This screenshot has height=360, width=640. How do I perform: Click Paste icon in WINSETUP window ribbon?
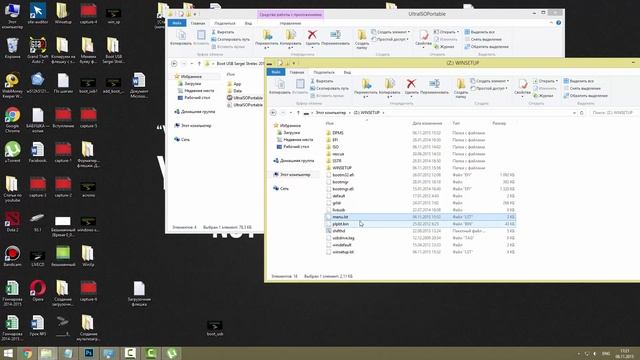[300, 84]
